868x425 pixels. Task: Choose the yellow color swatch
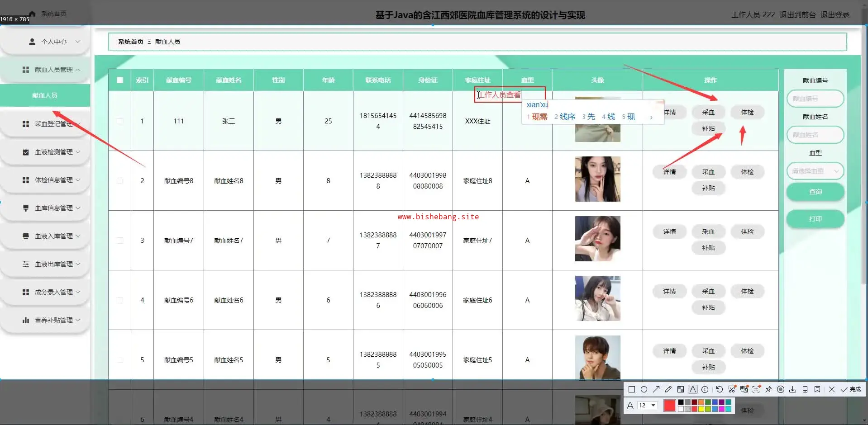701,409
